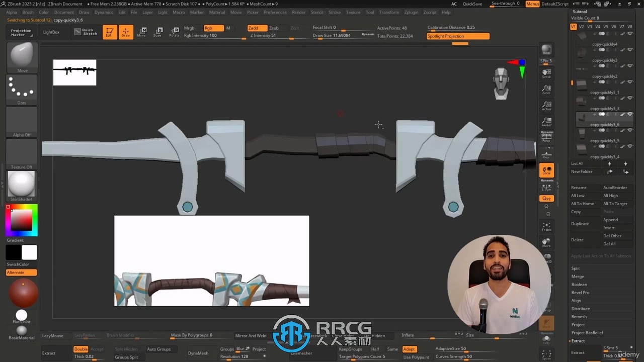Open the Preferences menu
This screenshot has width=644, height=362.
(275, 12)
